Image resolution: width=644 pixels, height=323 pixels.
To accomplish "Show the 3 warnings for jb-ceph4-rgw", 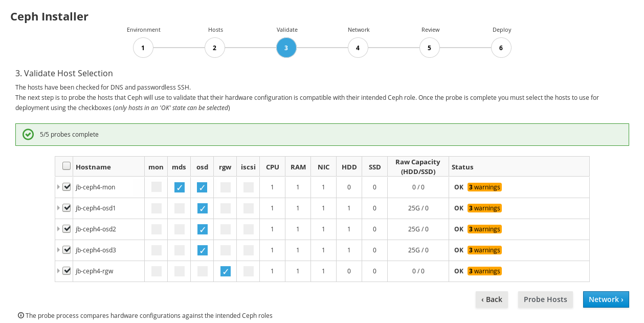I will coord(484,271).
